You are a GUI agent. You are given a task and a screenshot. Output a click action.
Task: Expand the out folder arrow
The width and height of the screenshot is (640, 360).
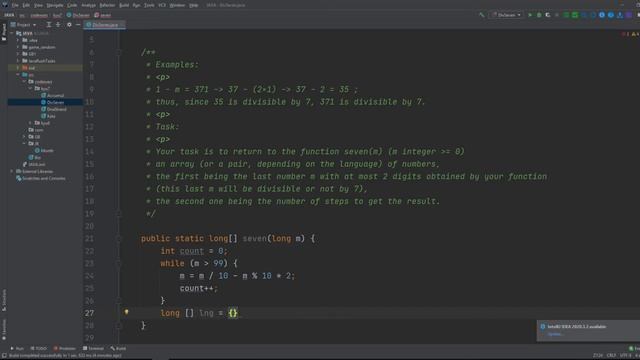click(18, 68)
